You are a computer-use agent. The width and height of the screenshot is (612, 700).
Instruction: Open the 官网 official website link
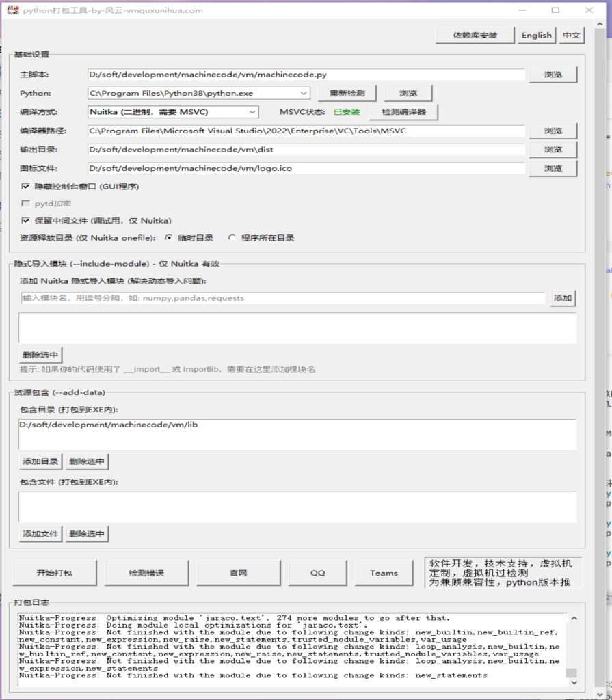tap(238, 573)
